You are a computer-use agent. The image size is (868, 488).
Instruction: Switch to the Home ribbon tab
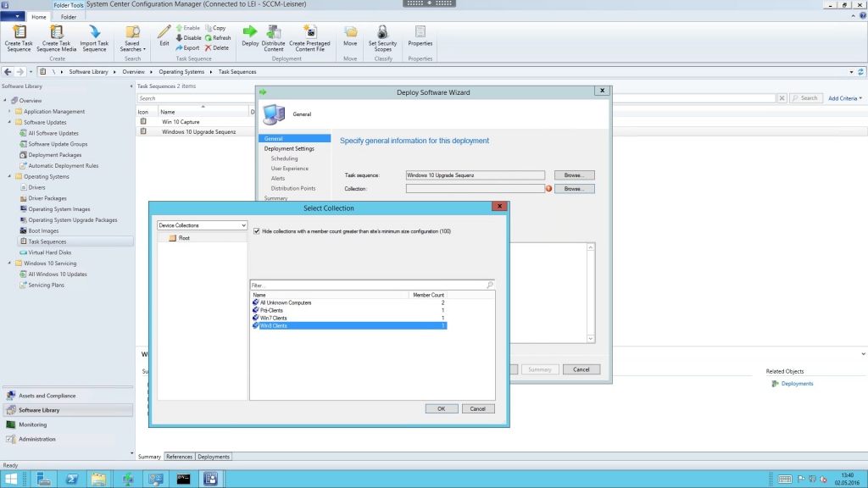[x=39, y=17]
